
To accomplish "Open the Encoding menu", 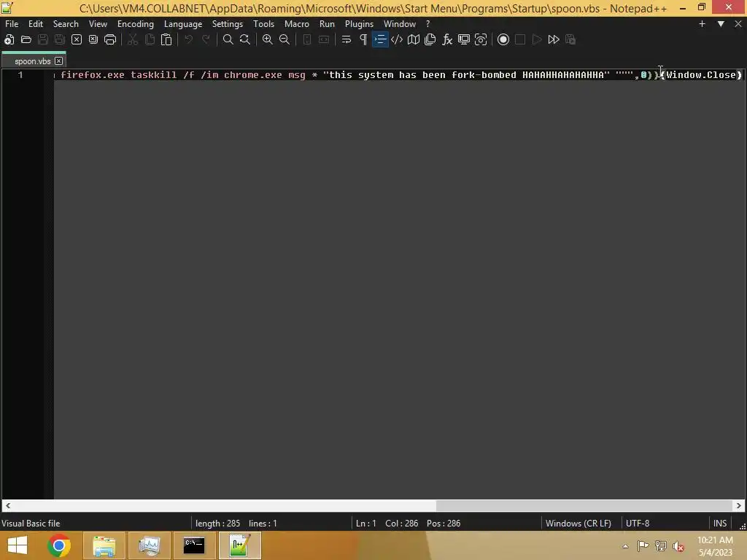I will (x=136, y=24).
